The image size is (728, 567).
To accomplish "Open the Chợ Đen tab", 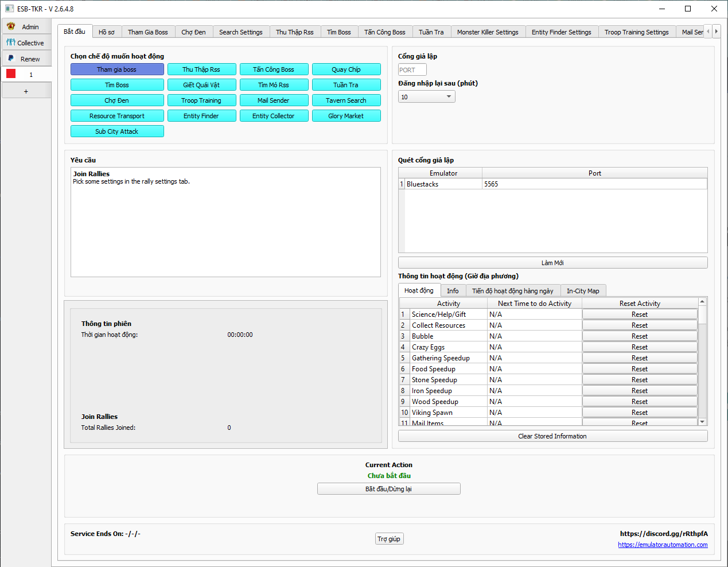I will tap(193, 32).
